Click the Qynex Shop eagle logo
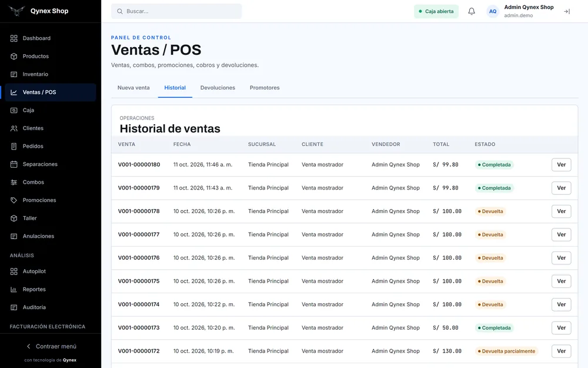588x368 pixels. pyautogui.click(x=17, y=11)
